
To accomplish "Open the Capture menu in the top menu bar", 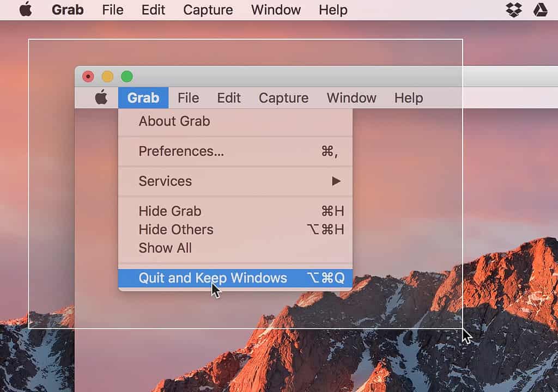I will [208, 10].
